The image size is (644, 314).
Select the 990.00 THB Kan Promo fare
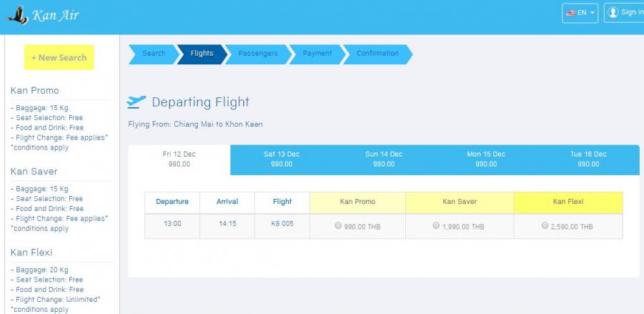(338, 226)
